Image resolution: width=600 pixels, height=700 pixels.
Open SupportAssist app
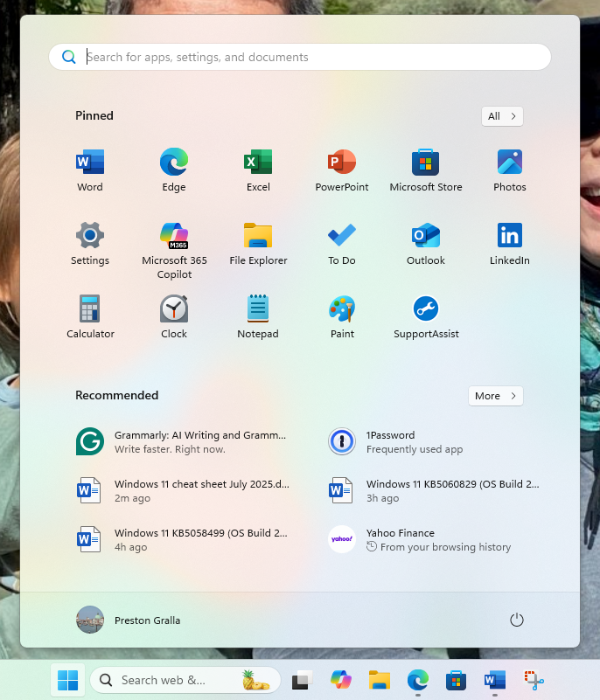(x=426, y=317)
